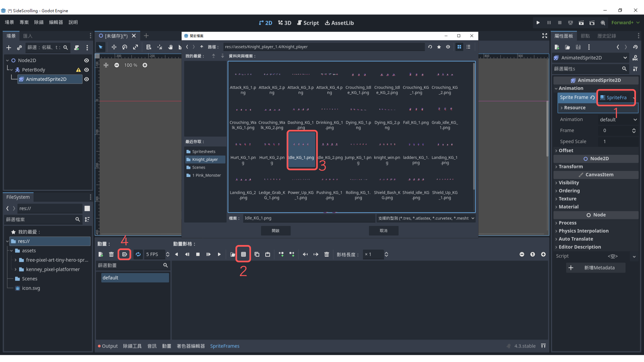644x362 pixels.
Task: Open the 編輯器 menu
Action: coord(56,22)
